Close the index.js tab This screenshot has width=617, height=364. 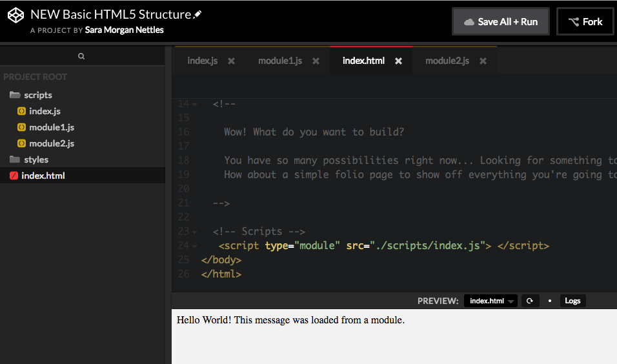tap(231, 61)
